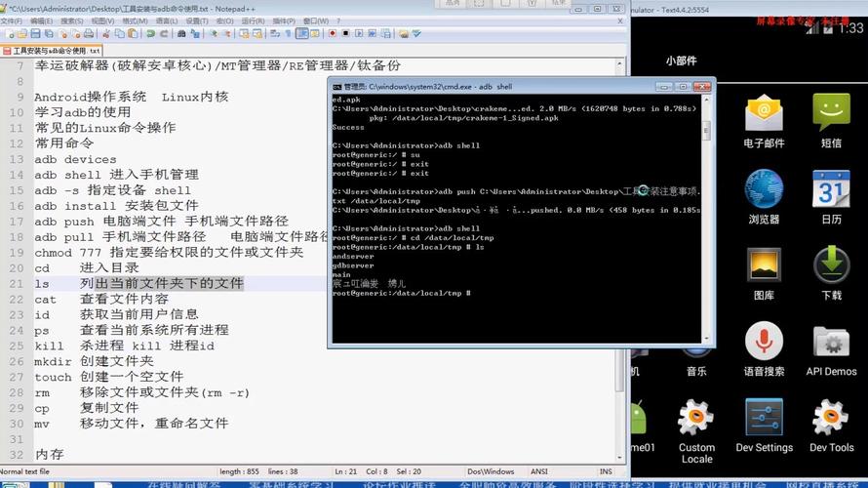Viewport: 868px width, 488px height.
Task: Click the Save icon in Notepad++ toolbar
Action: [37, 33]
